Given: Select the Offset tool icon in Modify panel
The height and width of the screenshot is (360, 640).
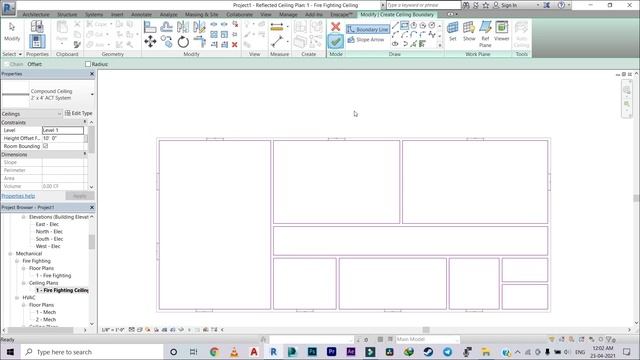Looking at the screenshot, I should click(x=167, y=27).
